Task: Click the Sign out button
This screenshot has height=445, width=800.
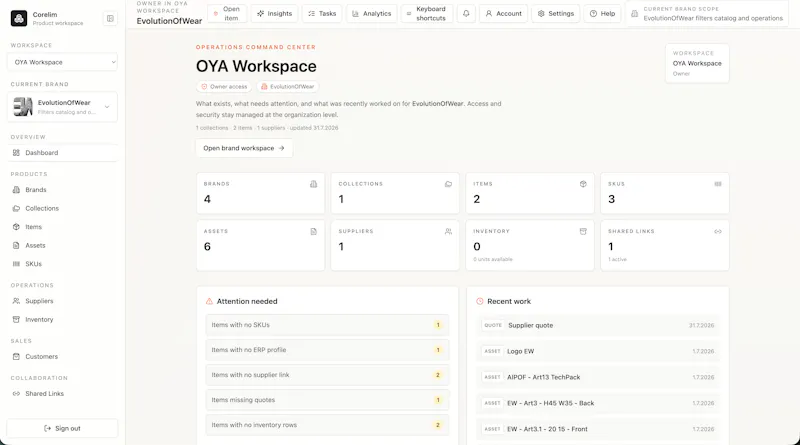Action: (x=62, y=428)
